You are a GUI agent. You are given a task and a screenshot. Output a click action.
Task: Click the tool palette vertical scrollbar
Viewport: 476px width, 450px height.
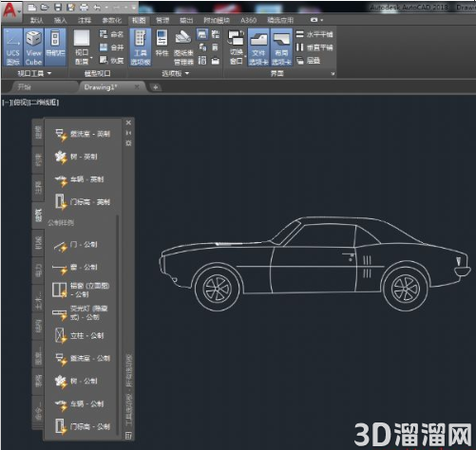pyautogui.click(x=118, y=325)
